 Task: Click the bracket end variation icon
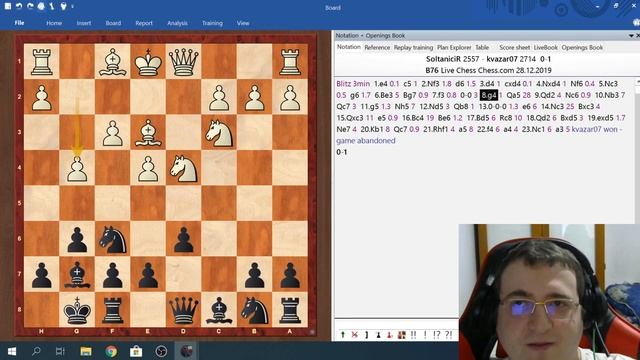(367, 335)
